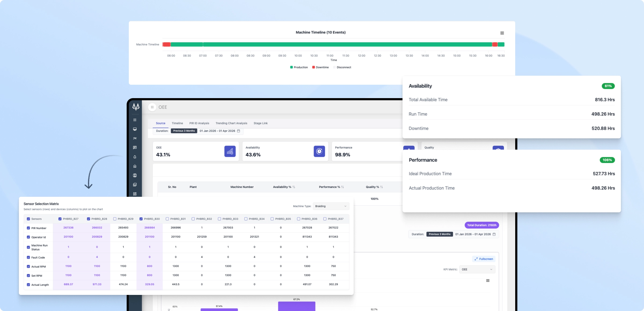
Task: Open the Machine Type Braiding dropdown
Action: click(331, 206)
